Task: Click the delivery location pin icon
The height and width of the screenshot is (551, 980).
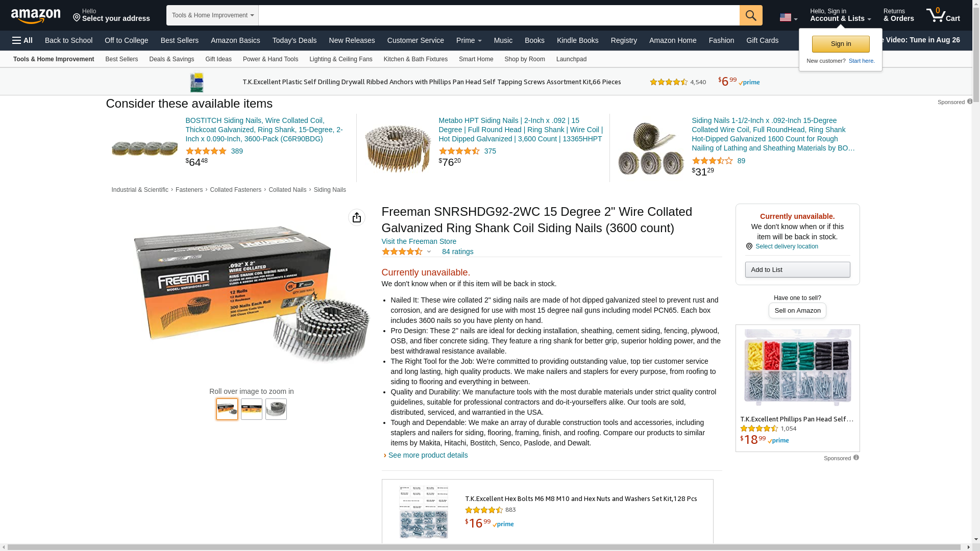Action: [749, 246]
